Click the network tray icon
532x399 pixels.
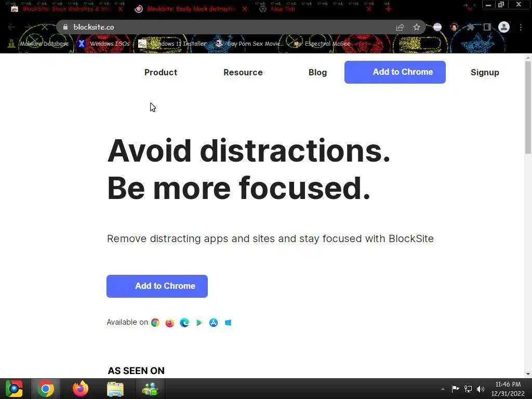pyautogui.click(x=468, y=389)
